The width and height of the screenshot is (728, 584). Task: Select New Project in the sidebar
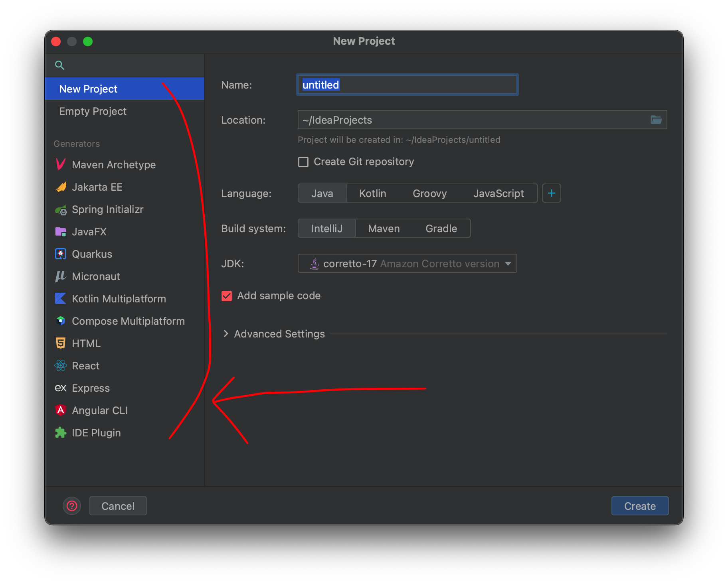[x=125, y=89]
